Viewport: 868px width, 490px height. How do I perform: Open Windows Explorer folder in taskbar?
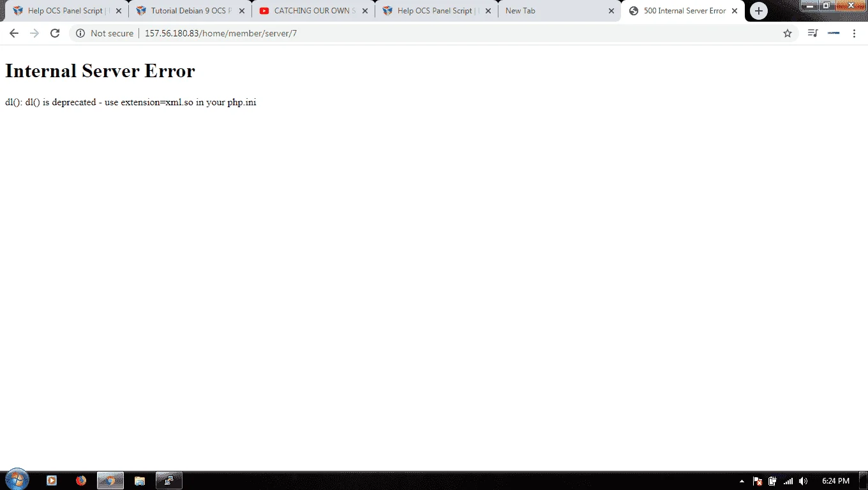click(140, 480)
